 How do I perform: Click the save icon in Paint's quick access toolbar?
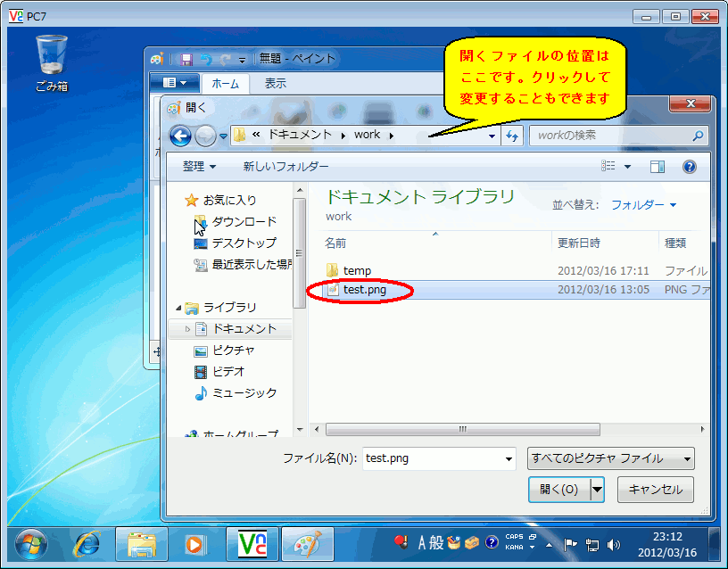click(186, 59)
